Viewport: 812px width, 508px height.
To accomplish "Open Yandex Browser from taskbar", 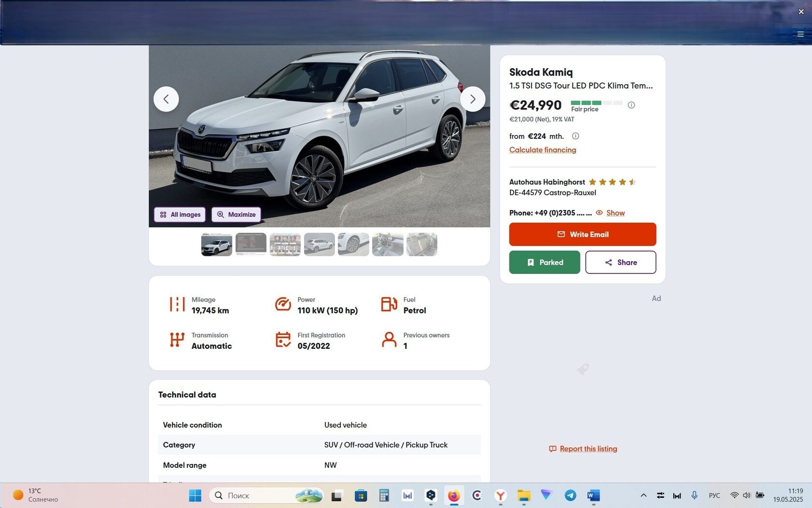I will pyautogui.click(x=501, y=495).
